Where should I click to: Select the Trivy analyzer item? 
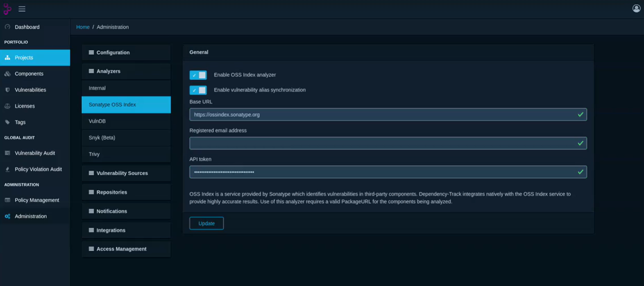[x=126, y=154]
